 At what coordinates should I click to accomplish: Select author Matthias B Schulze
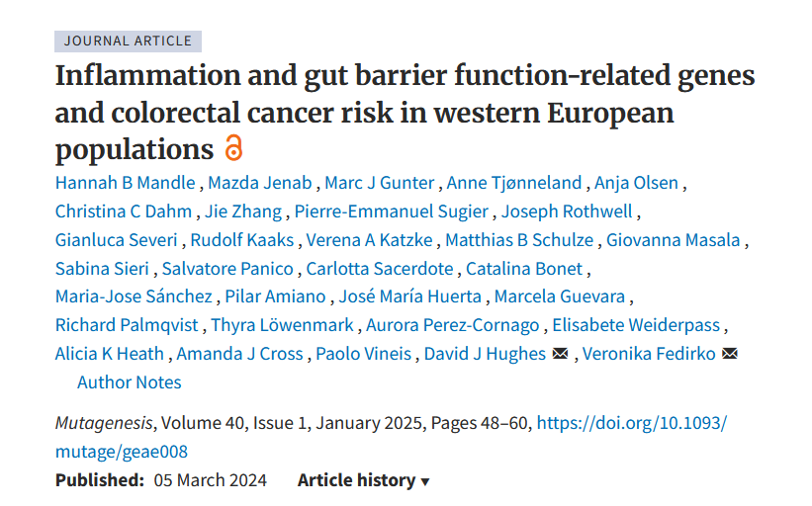pyautogui.click(x=519, y=240)
